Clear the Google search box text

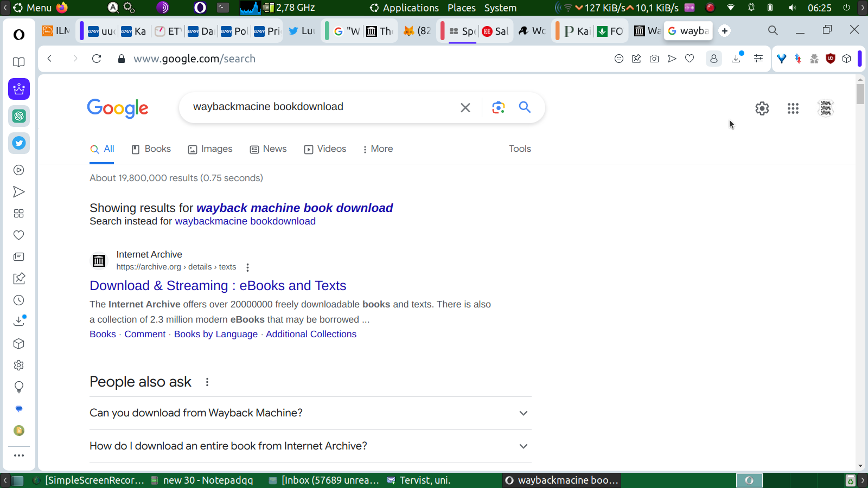465,107
